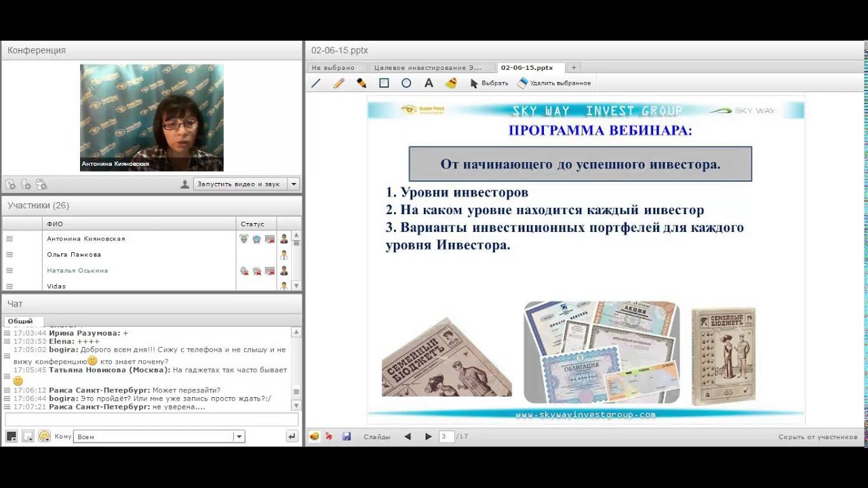Click role icon for Антонина Кияновская
The width and height of the screenshot is (868, 488).
click(284, 239)
